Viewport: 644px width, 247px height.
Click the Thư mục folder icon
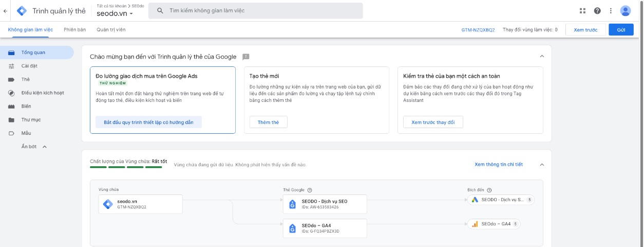tap(11, 120)
